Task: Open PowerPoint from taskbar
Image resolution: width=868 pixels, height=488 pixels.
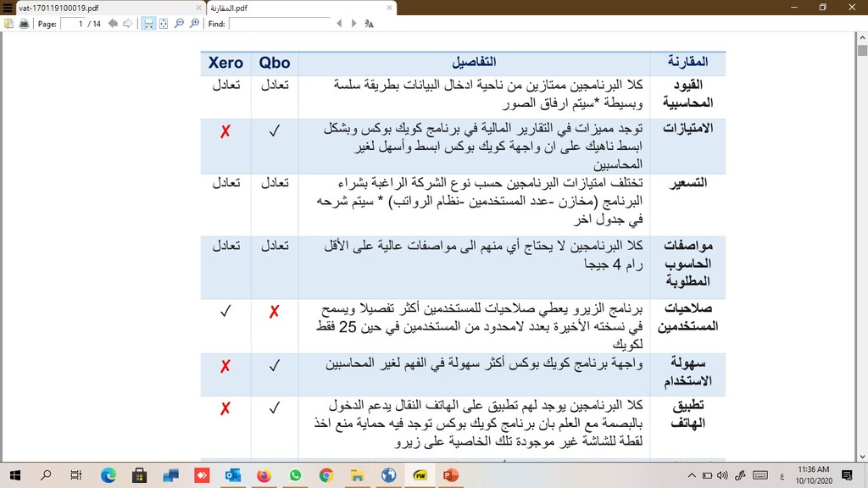Action: click(x=451, y=475)
